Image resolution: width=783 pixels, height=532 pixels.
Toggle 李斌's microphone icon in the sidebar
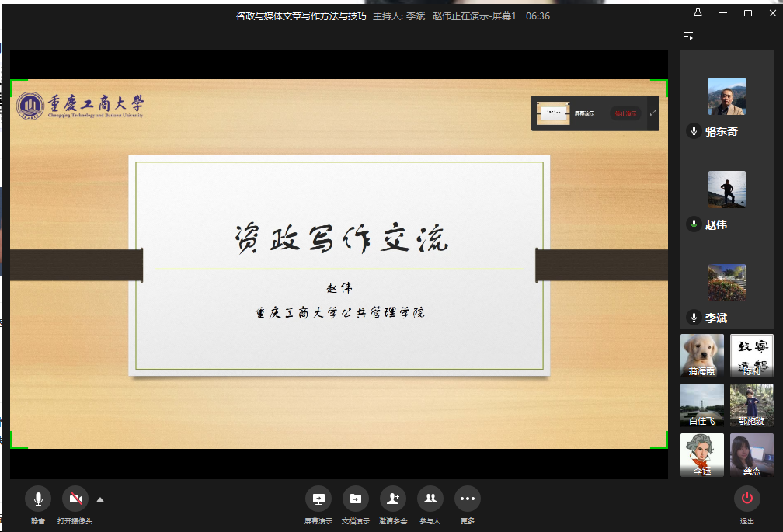[694, 318]
